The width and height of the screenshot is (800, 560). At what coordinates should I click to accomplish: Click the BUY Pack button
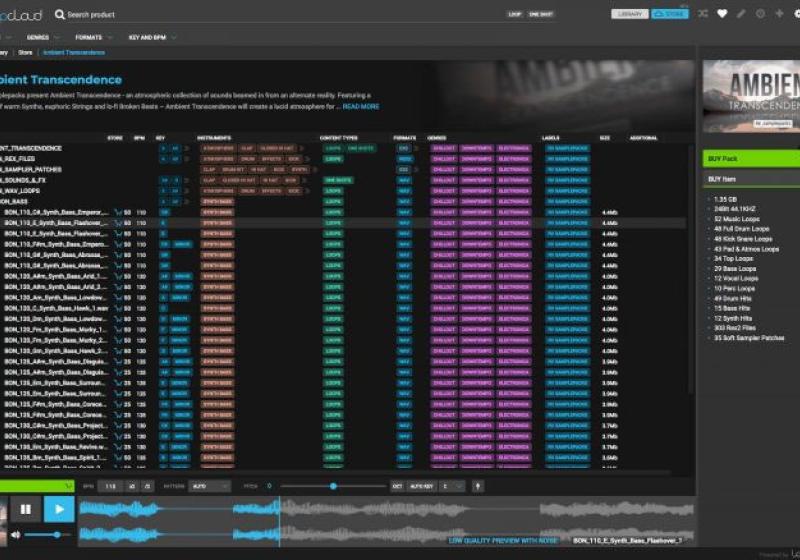click(750, 158)
